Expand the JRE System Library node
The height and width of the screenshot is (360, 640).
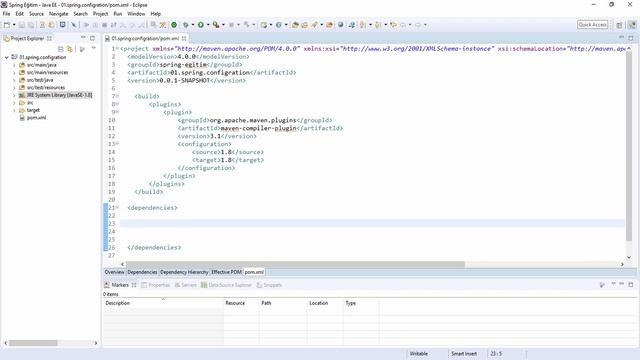[x=14, y=96]
